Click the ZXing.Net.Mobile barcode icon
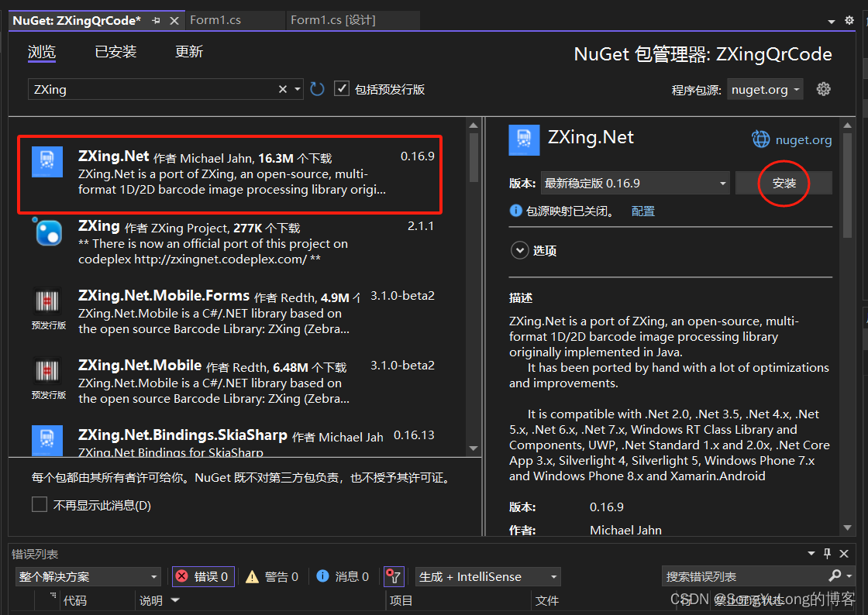Screen dimensions: 868x615 47,371
